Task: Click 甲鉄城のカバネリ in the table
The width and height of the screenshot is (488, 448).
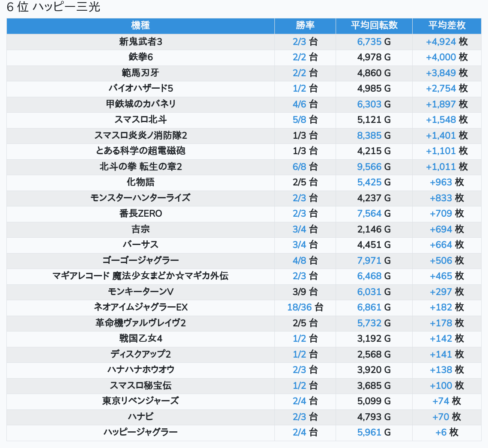Action: [140, 104]
